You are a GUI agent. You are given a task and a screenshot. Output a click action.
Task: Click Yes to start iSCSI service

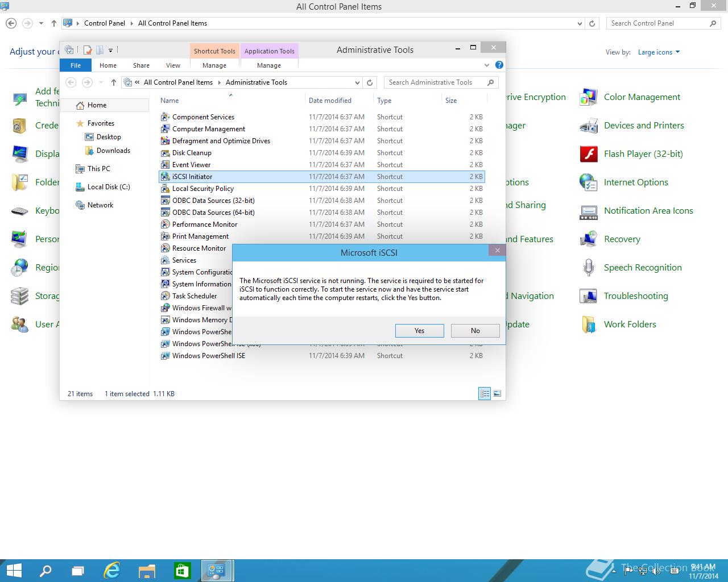(420, 331)
